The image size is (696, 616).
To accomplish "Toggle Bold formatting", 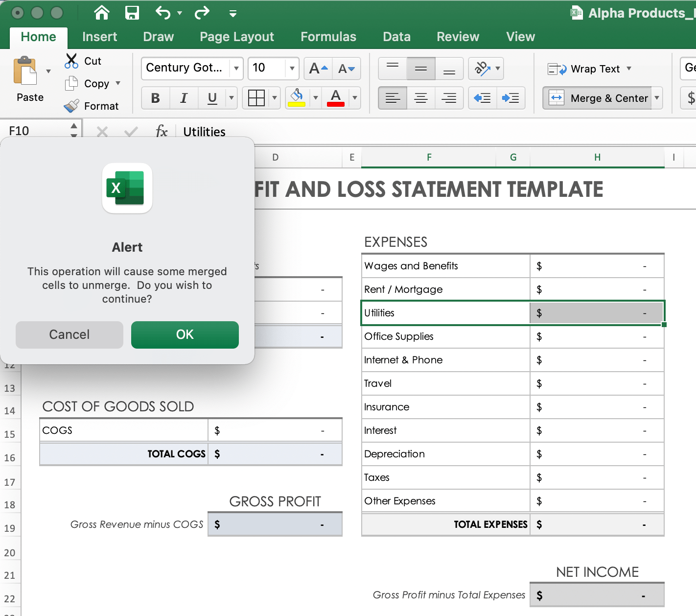I will (x=156, y=98).
